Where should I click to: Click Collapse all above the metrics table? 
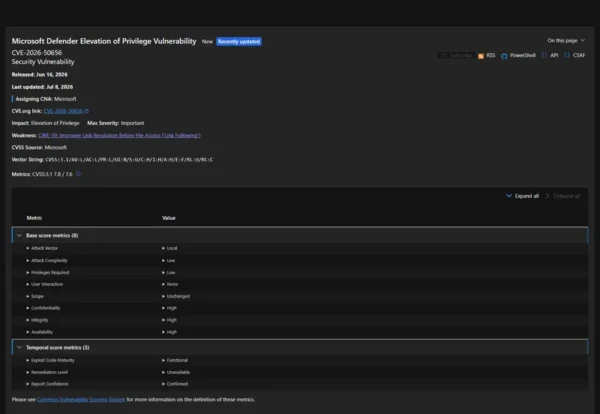click(562, 196)
